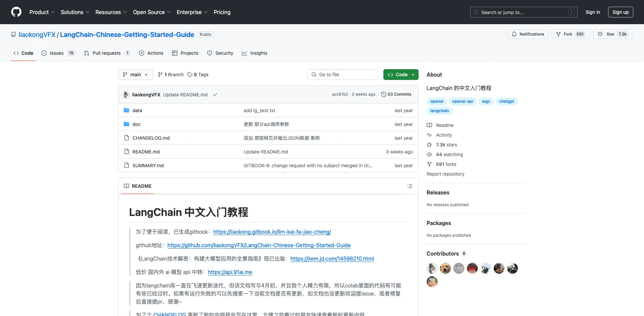Viewport: 644px width, 316px height.
Task: Switch to the Issues tab
Action: tap(58, 53)
